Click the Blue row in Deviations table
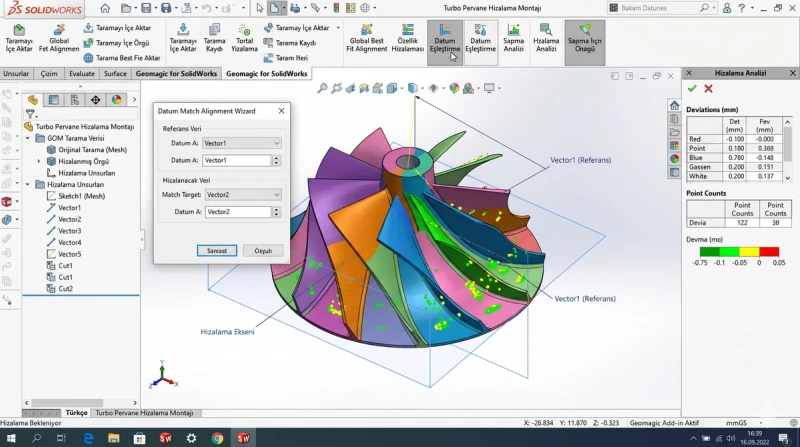Screen dimensions: 800x447 coord(734,158)
